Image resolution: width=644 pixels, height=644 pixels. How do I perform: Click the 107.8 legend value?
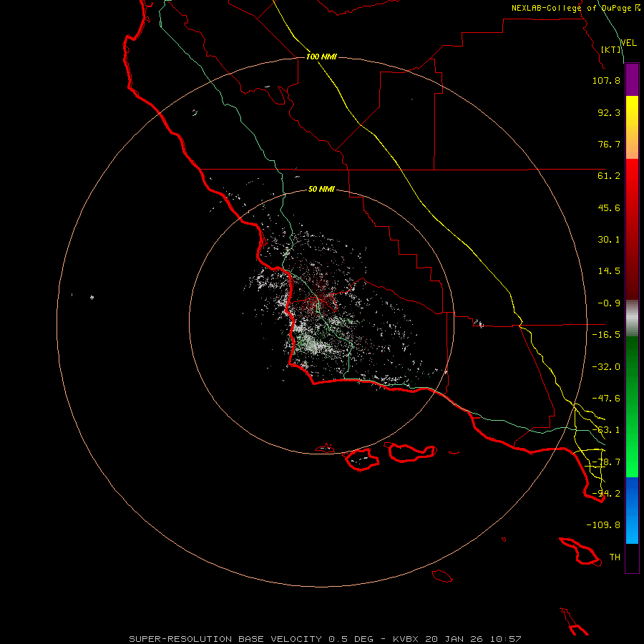point(606,80)
